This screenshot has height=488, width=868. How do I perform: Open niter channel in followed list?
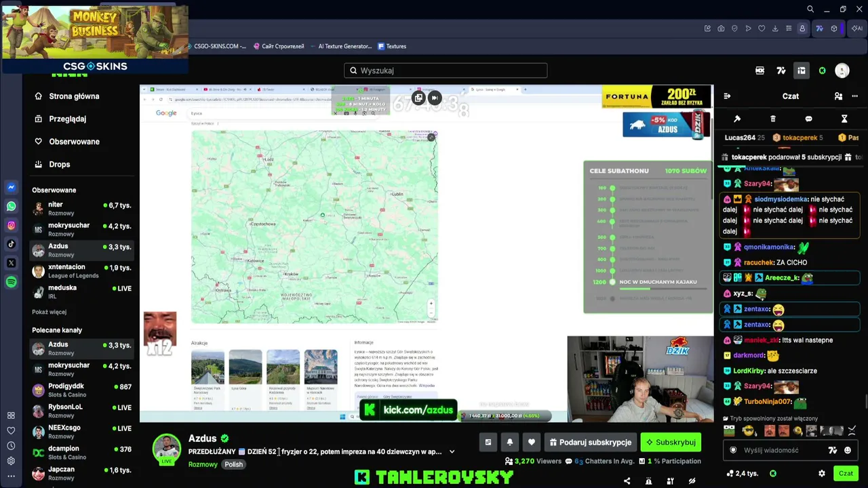[81, 208]
